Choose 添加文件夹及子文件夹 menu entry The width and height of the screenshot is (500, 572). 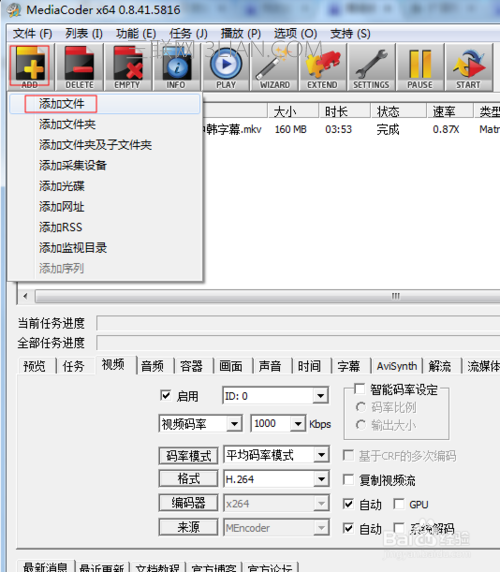pos(105,145)
